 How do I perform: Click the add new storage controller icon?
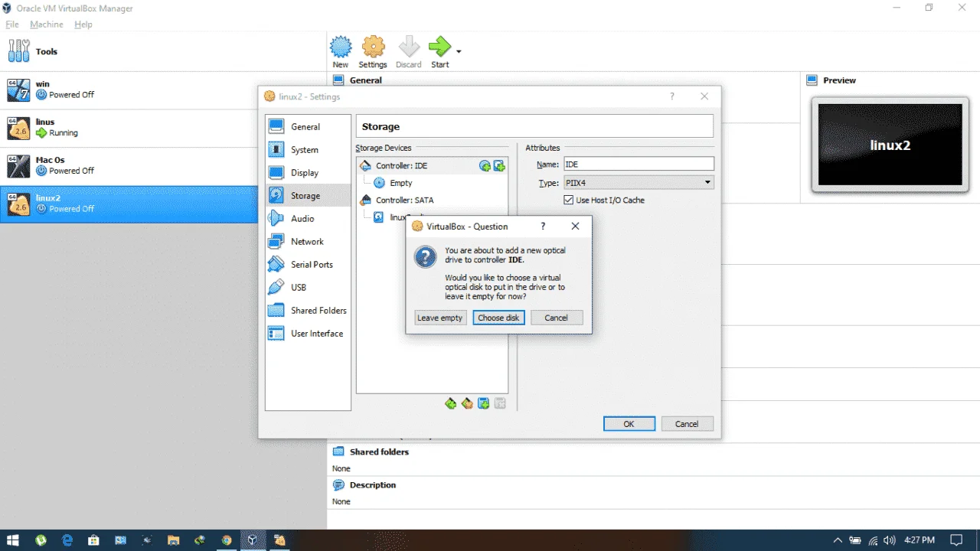450,403
